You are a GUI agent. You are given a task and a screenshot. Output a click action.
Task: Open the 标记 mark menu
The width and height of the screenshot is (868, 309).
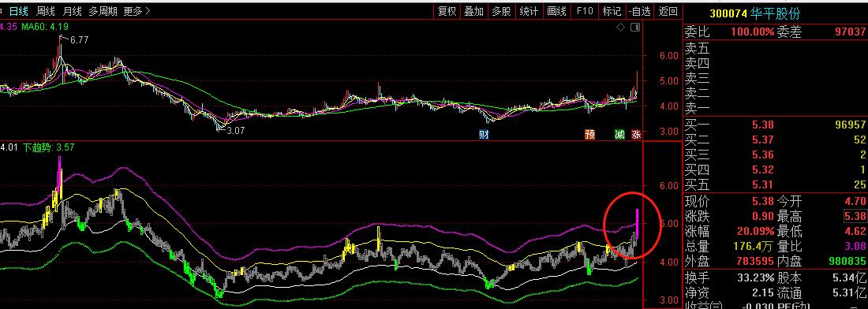click(612, 11)
